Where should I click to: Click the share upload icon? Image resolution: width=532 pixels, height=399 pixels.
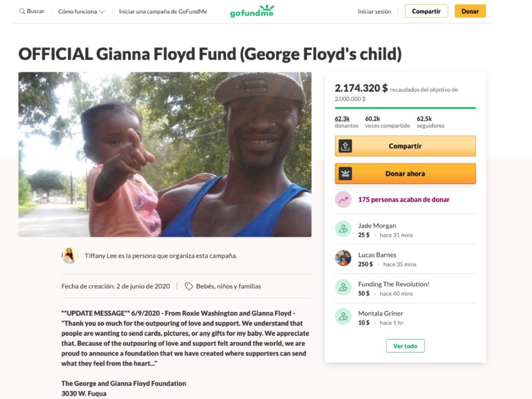[345, 147]
